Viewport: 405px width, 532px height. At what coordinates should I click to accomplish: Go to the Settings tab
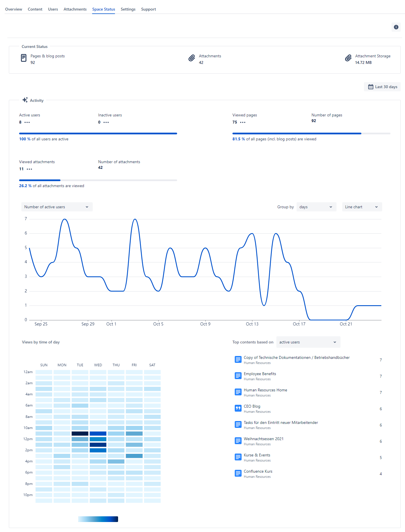click(128, 9)
